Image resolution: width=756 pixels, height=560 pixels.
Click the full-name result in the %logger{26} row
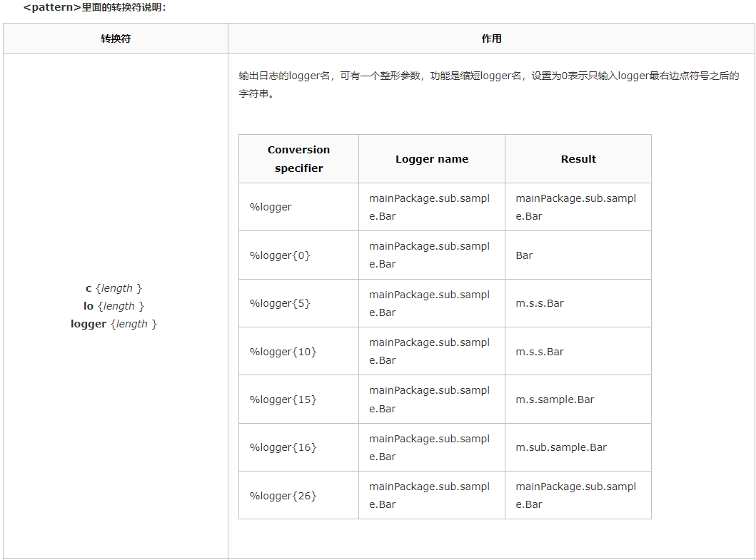[x=578, y=495]
